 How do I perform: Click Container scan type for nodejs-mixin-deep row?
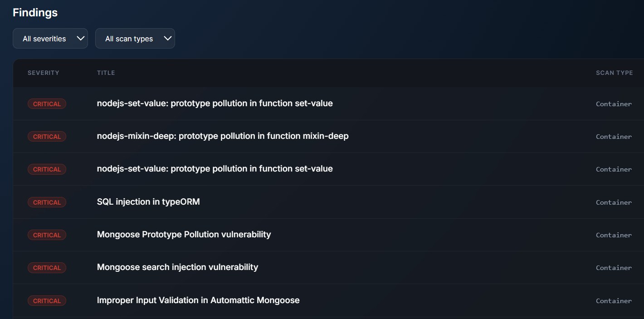(614, 137)
